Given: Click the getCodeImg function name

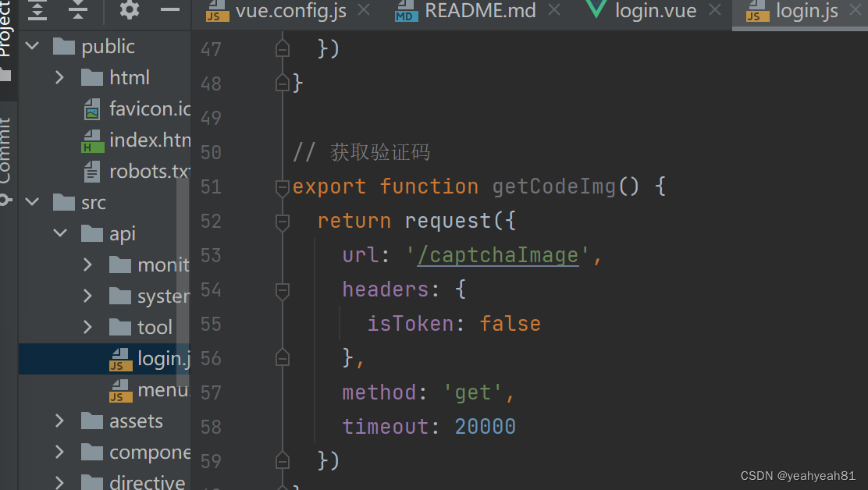Looking at the screenshot, I should point(553,187).
